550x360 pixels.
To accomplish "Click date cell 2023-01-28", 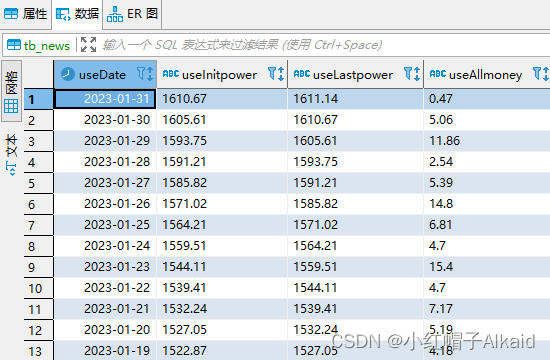I will (105, 162).
